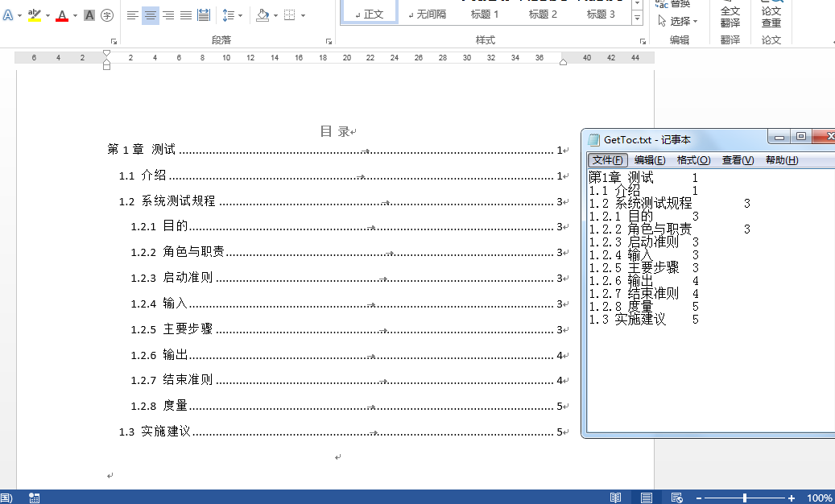835x504 pixels.
Task: Open Notepad 帮助(H) menu
Action: pyautogui.click(x=782, y=160)
